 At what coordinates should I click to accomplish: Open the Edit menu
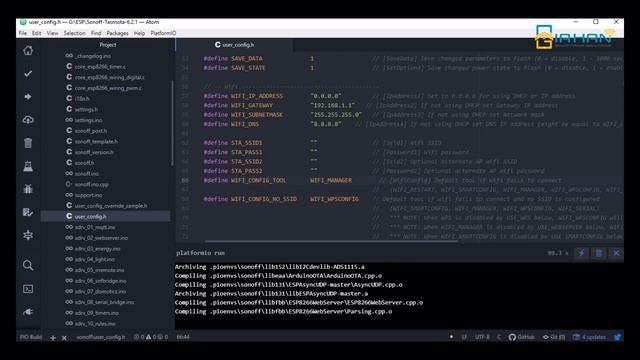37,33
